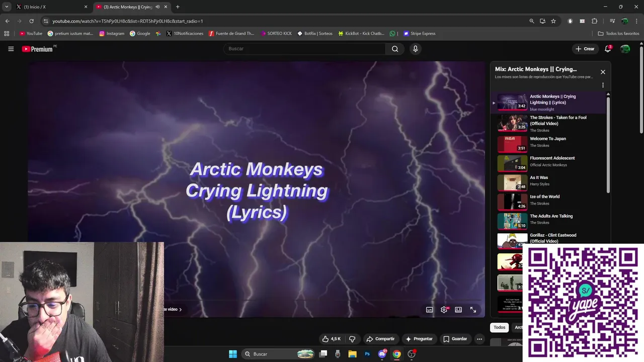Image resolution: width=644 pixels, height=362 pixels.
Task: Open the WhatsApp bookmark icon
Action: (x=392, y=34)
